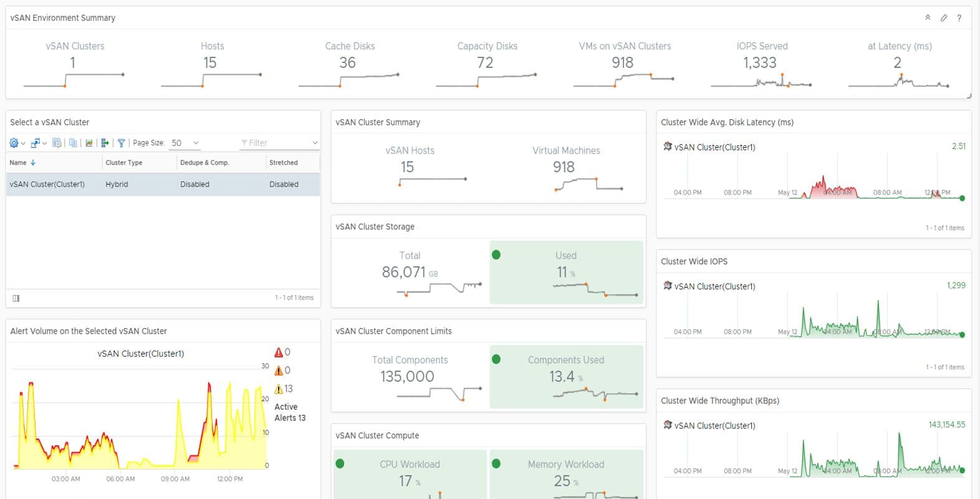Click the Virtual Machines sparkline in Cluster Summary
The width and height of the screenshot is (980, 499).
(588, 184)
